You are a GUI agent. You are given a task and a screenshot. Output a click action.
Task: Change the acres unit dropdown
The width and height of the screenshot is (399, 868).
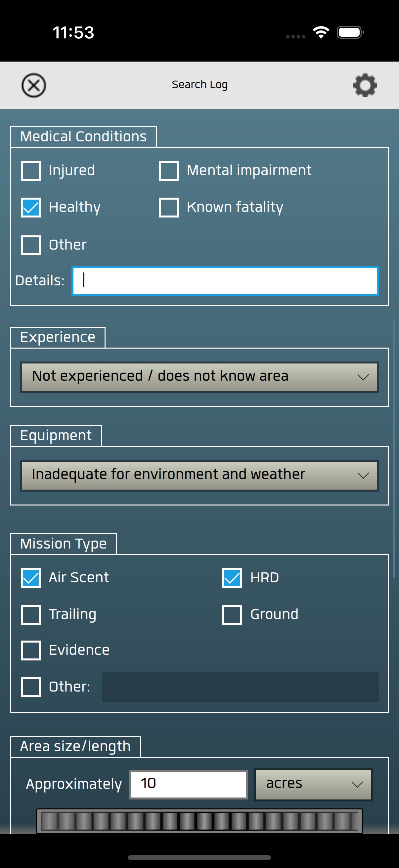click(313, 784)
